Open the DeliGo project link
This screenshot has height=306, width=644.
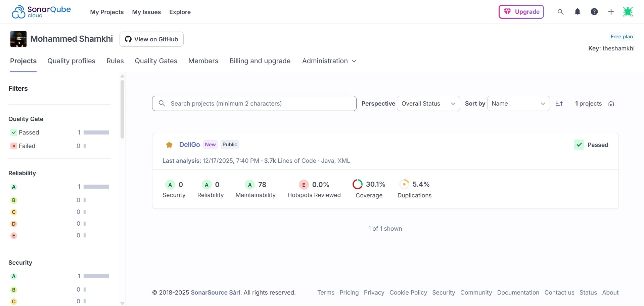click(189, 145)
